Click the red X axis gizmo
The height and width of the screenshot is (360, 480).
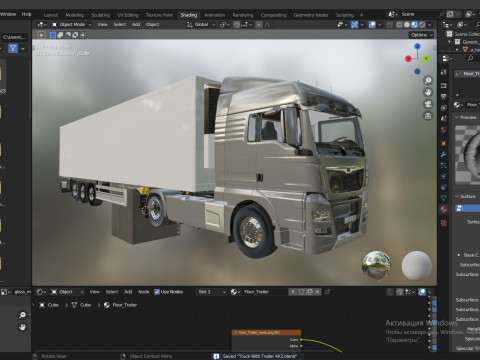coord(408,59)
